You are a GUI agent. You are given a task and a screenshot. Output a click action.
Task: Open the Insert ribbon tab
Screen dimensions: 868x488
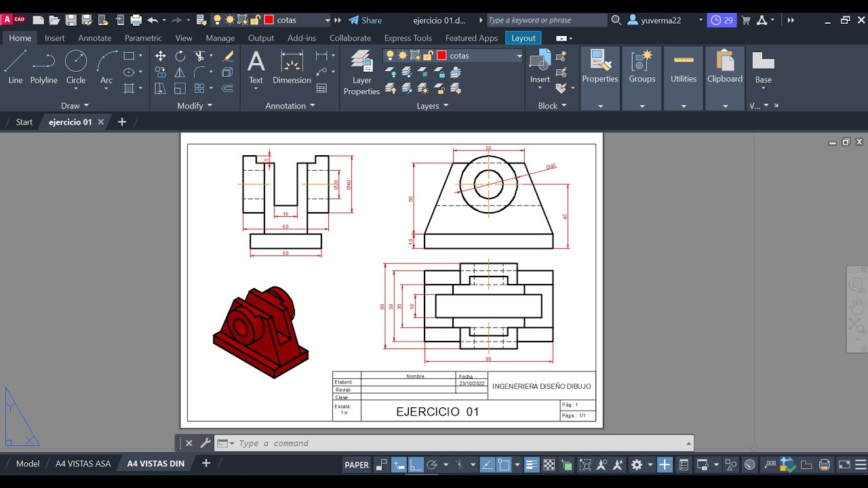55,38
